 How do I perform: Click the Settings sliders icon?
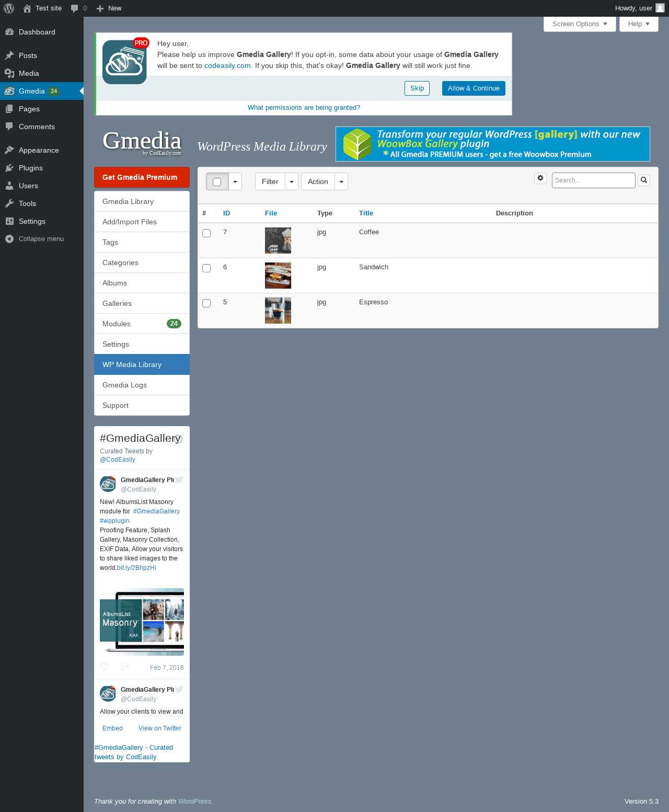pyautogui.click(x=9, y=221)
